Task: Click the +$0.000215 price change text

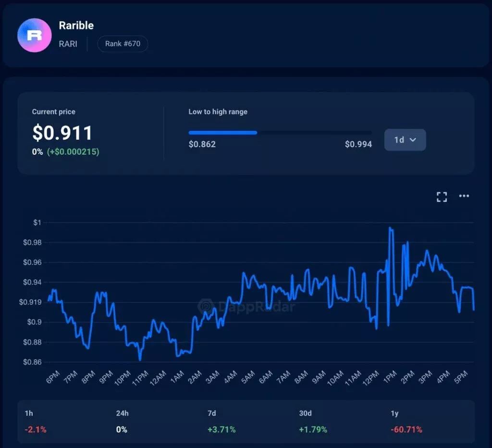Action: [x=73, y=152]
